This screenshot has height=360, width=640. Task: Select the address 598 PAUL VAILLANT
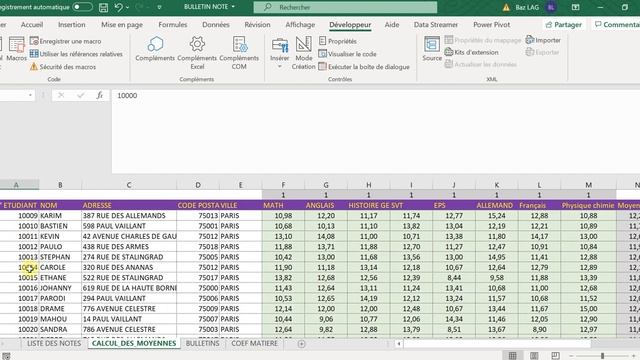coord(129,226)
